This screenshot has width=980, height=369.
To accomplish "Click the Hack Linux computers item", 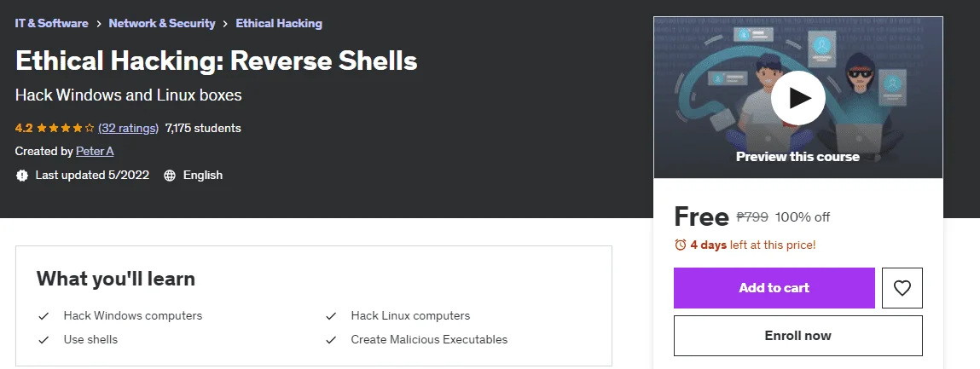I will tap(410, 316).
